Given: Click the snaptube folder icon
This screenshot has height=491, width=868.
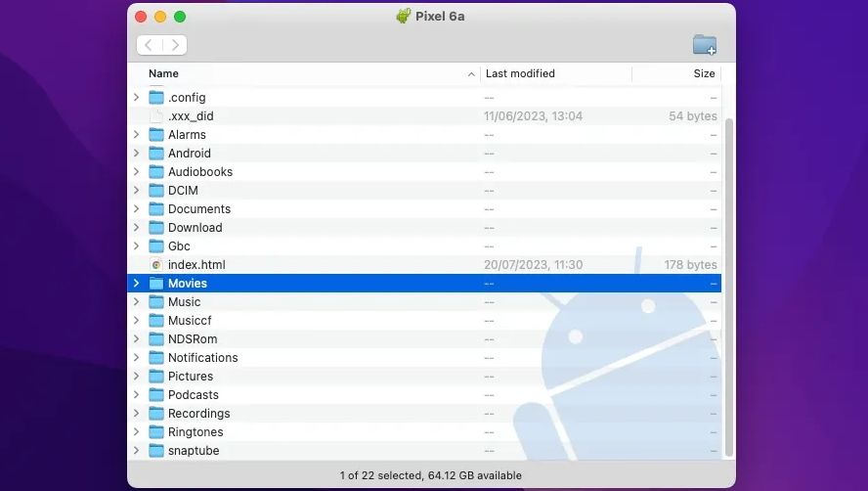Looking at the screenshot, I should 156,451.
